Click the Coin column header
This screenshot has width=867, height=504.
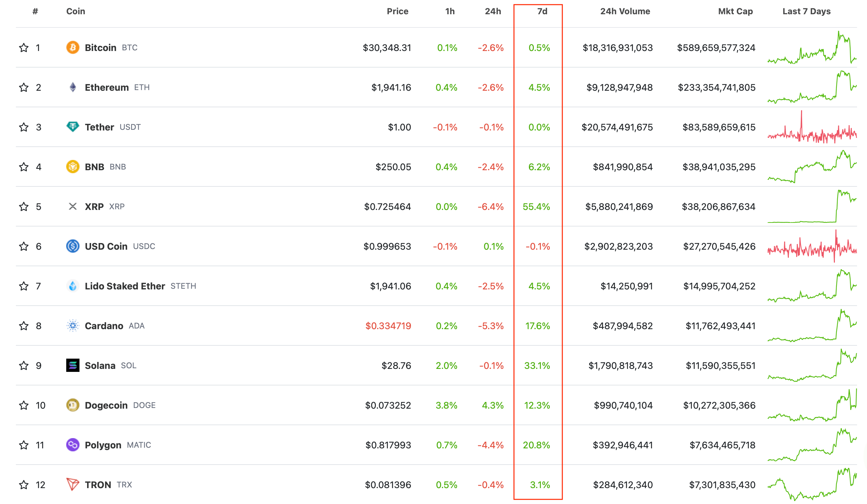tap(76, 11)
